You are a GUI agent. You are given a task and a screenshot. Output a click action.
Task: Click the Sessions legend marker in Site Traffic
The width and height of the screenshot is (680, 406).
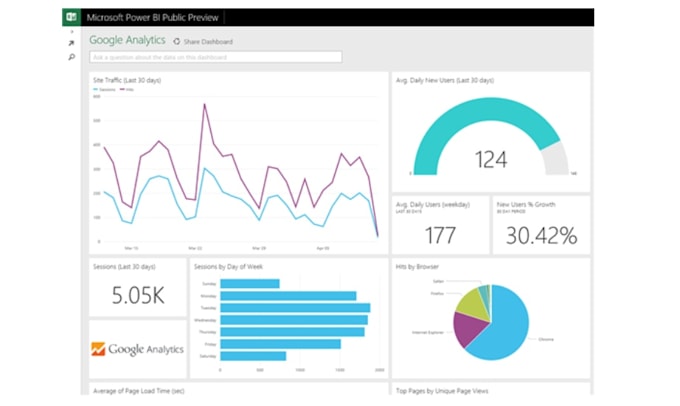tap(95, 89)
